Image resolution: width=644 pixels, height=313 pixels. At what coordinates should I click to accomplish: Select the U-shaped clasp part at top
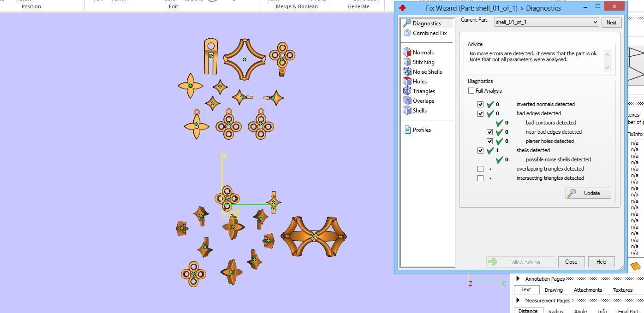tap(211, 56)
